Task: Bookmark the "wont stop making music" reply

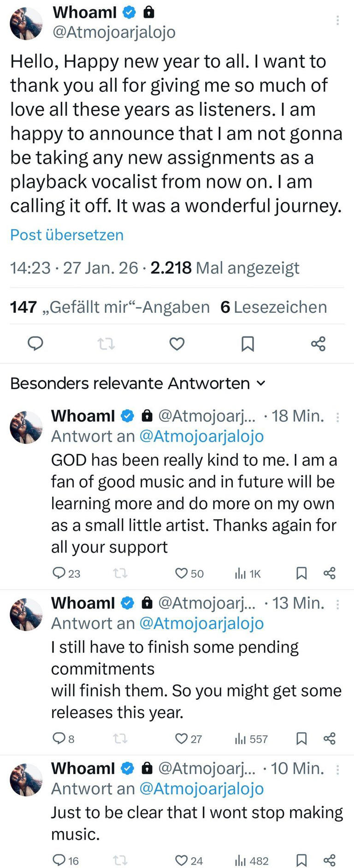Action: tap(301, 860)
